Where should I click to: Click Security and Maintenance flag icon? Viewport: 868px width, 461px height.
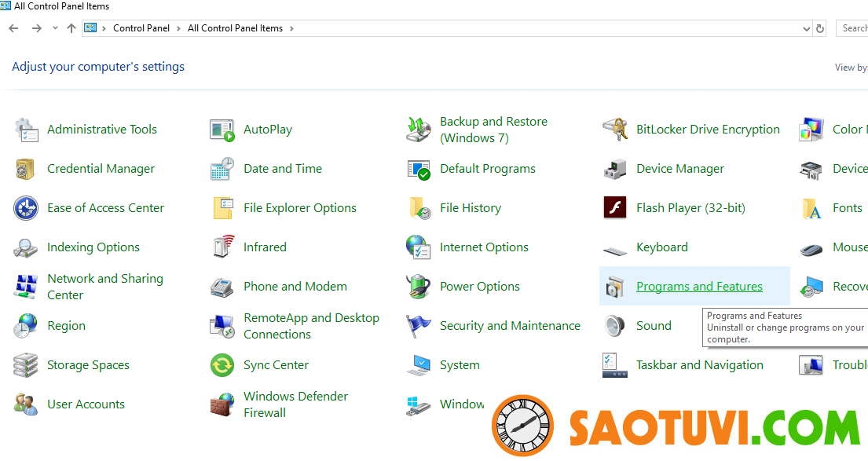click(419, 326)
